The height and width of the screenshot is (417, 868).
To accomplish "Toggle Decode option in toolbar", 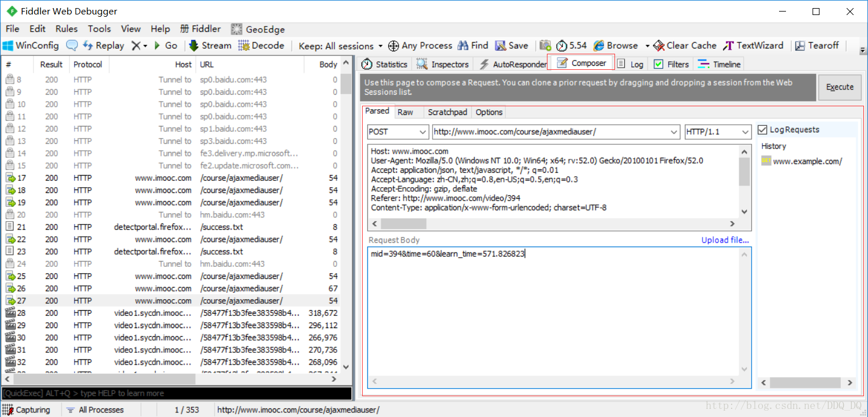I will [262, 45].
